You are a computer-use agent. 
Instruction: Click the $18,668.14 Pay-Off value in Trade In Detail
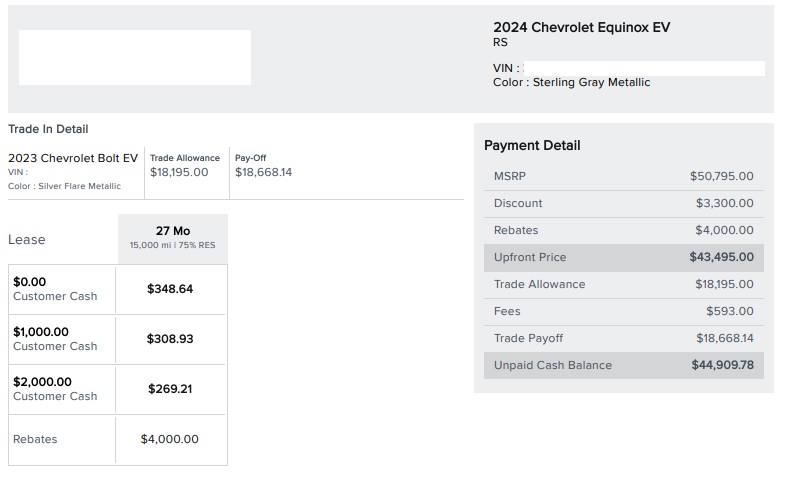point(263,172)
